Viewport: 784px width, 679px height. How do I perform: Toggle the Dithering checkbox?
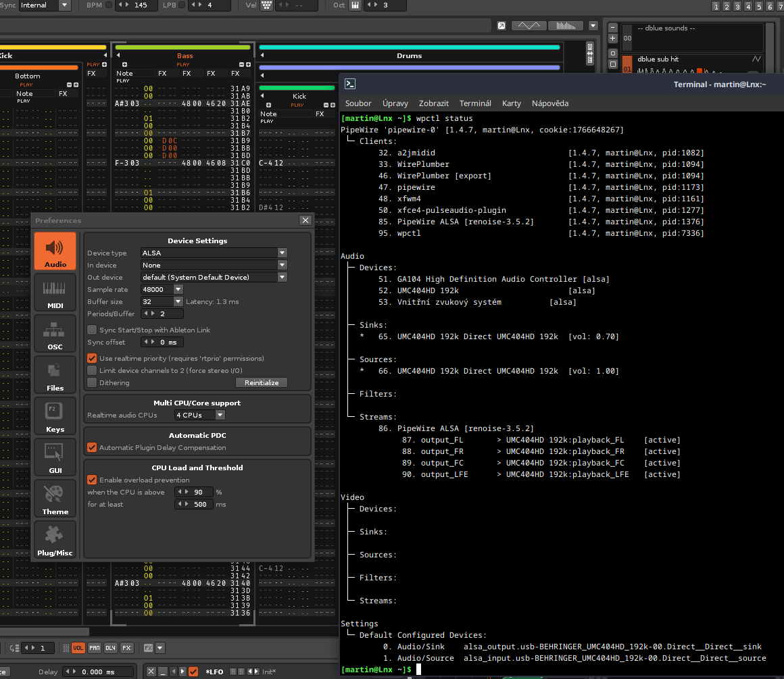[93, 382]
